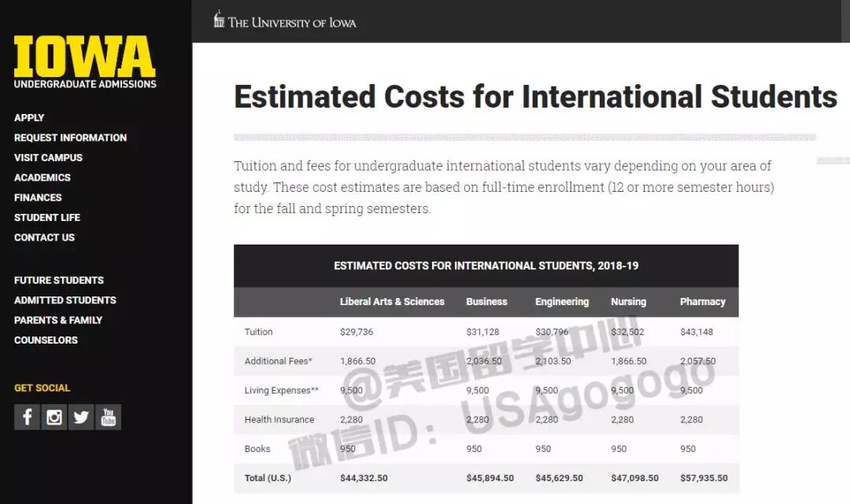Go to Request Information
The image size is (850, 504).
click(71, 138)
